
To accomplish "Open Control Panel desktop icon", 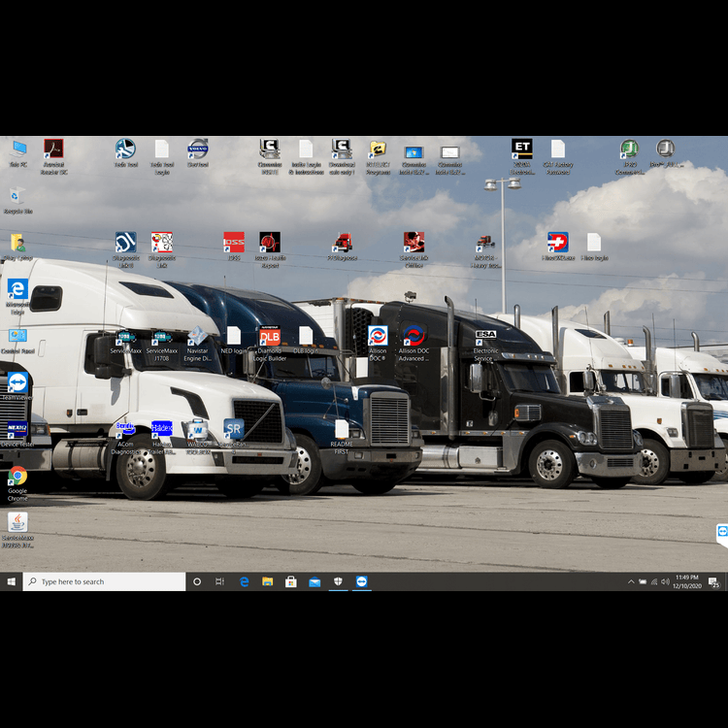I will 17,342.
